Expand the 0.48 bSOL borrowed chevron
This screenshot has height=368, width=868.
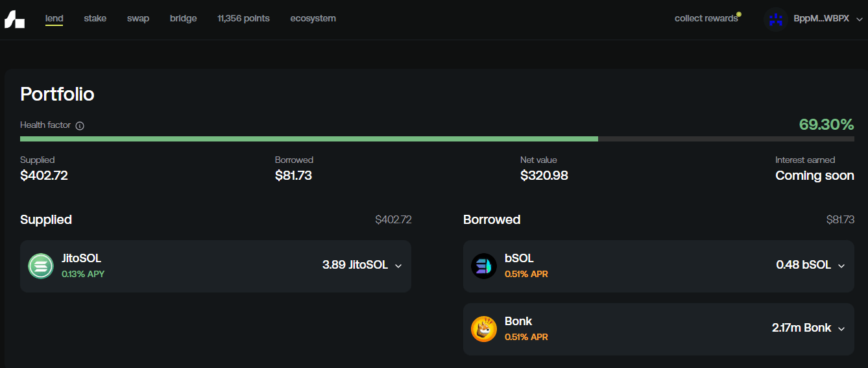pyautogui.click(x=841, y=265)
